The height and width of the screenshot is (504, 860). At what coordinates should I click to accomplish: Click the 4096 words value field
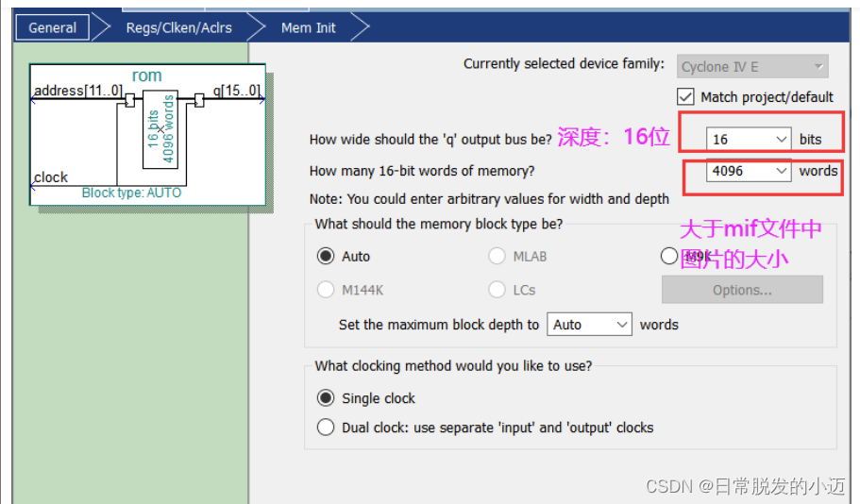point(748,171)
